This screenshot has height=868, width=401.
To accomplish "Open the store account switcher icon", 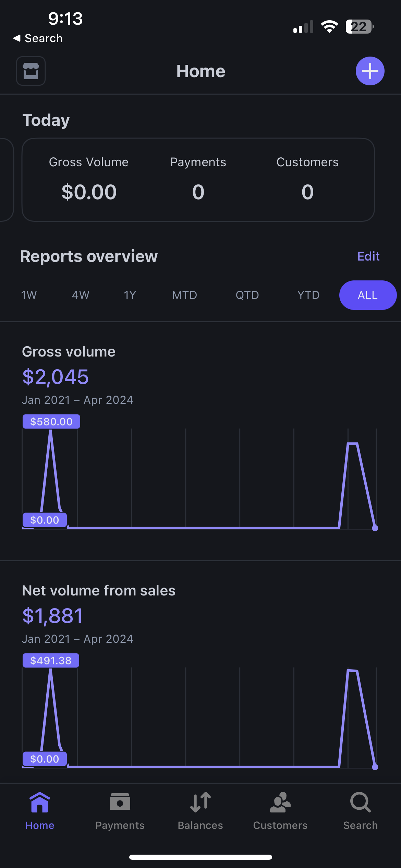I will [x=31, y=71].
